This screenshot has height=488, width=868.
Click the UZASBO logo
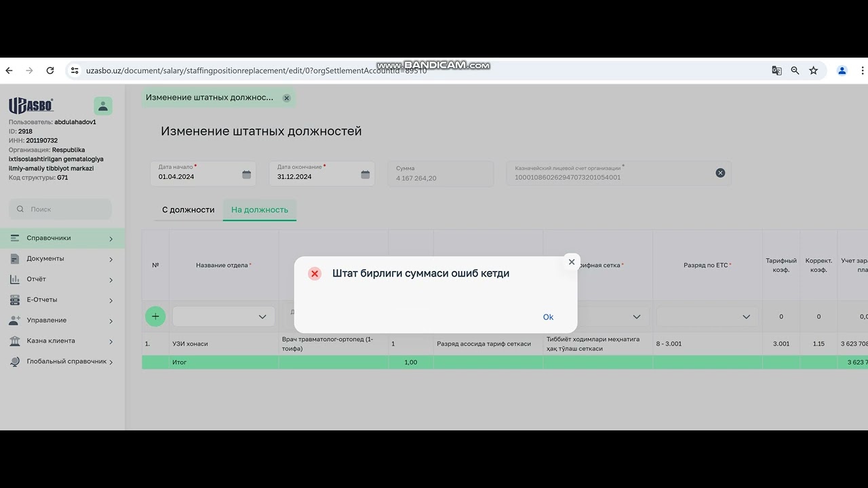tap(31, 105)
